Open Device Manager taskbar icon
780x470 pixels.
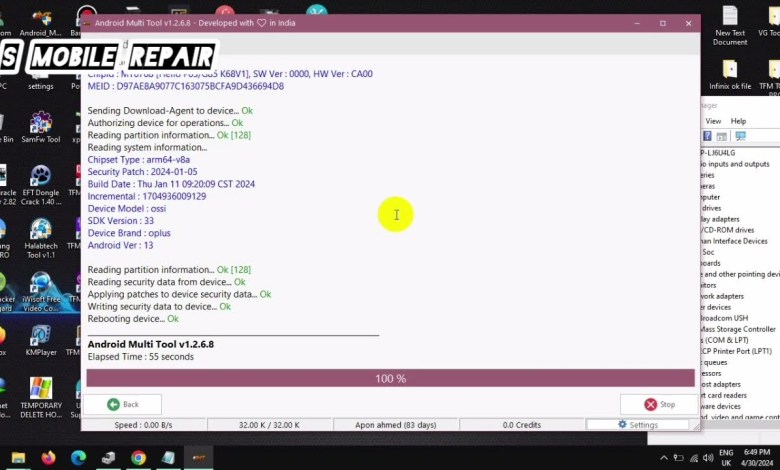pos(108,458)
